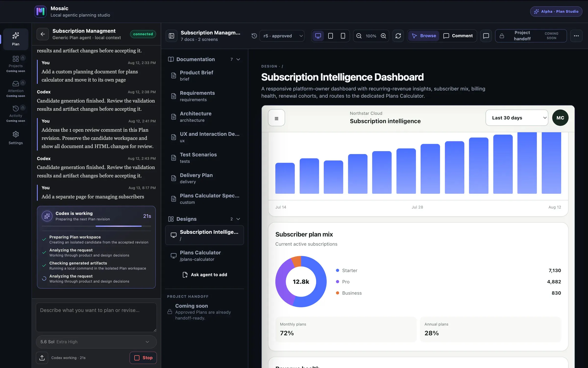Stop the Codex run
Viewport: 588px width, 368px height.
[143, 358]
